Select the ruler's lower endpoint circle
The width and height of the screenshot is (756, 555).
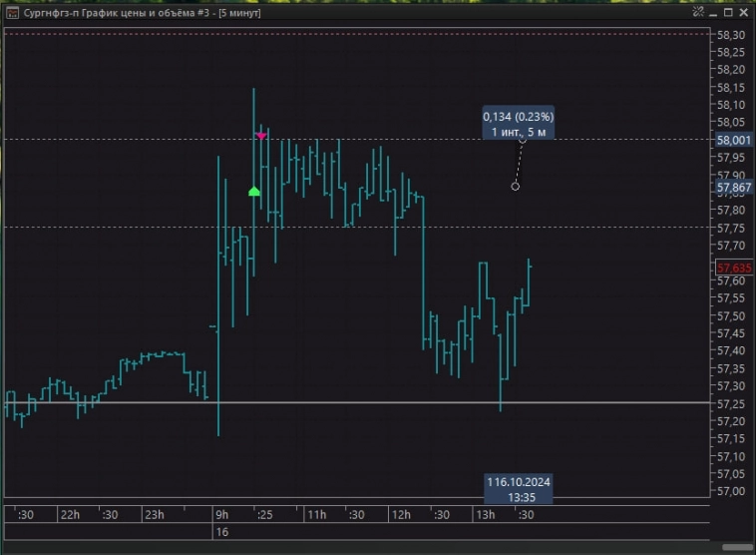[515, 186]
